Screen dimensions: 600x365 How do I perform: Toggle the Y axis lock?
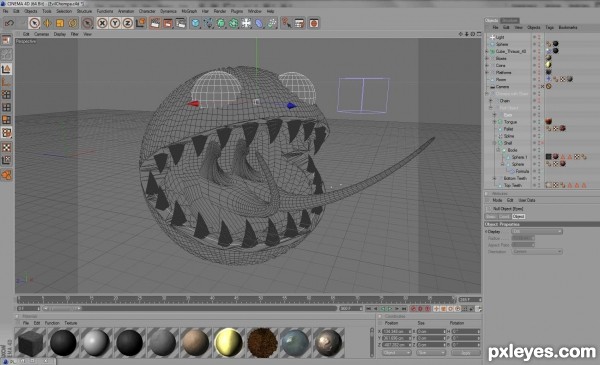(x=115, y=23)
